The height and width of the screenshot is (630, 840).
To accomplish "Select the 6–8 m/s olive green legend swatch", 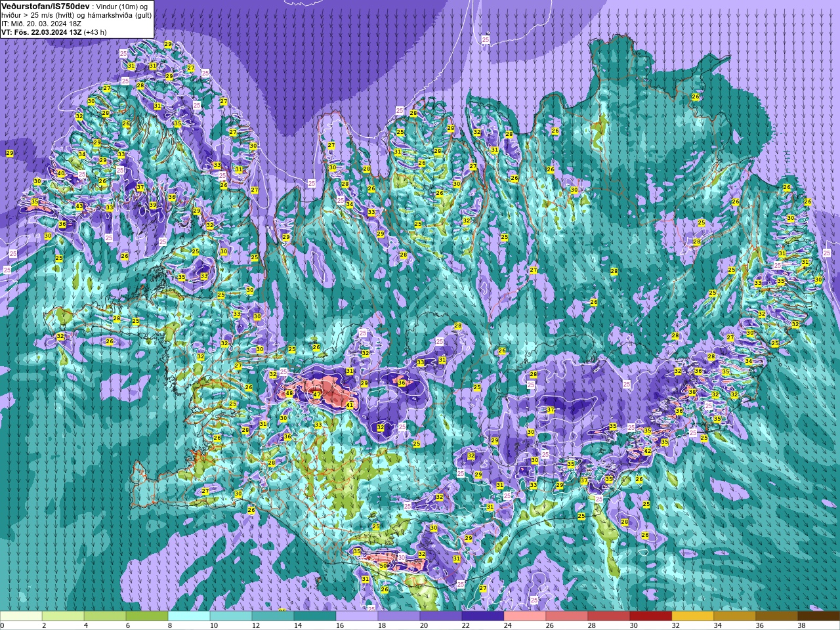I will coord(147,616).
